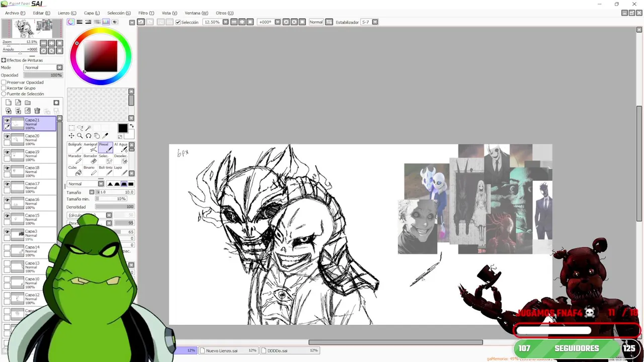This screenshot has width=644, height=362.
Task: Select the lasso selection tool
Action: pyautogui.click(x=80, y=128)
